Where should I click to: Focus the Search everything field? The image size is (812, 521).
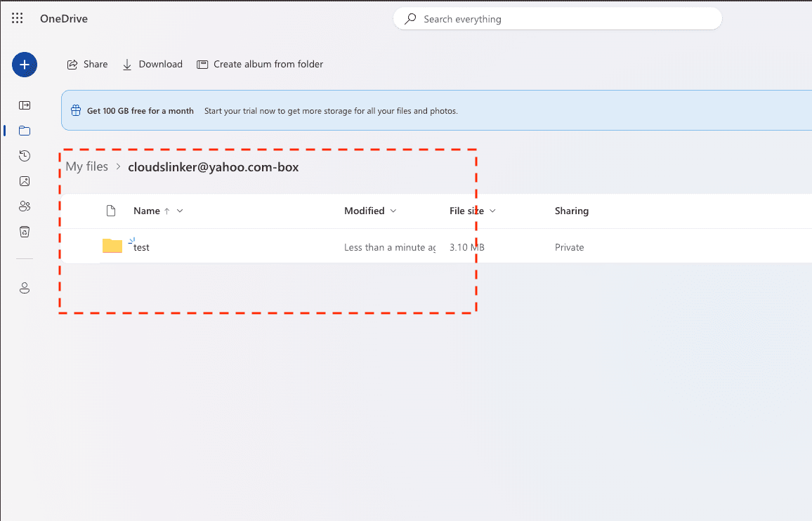click(x=558, y=19)
